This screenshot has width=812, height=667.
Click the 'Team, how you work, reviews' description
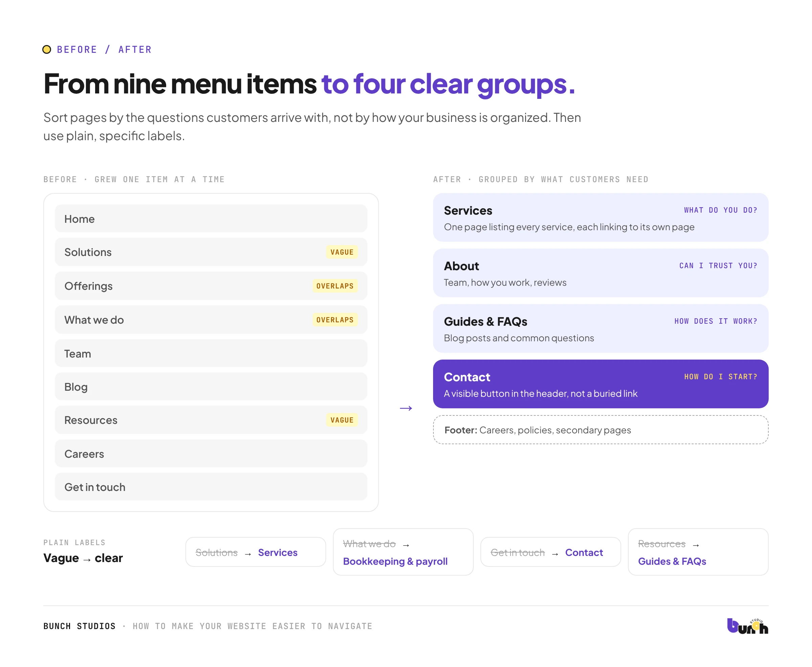(x=504, y=283)
